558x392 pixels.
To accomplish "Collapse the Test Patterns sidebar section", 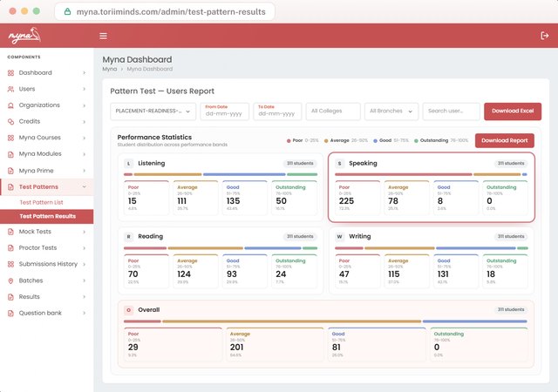I will [x=84, y=186].
